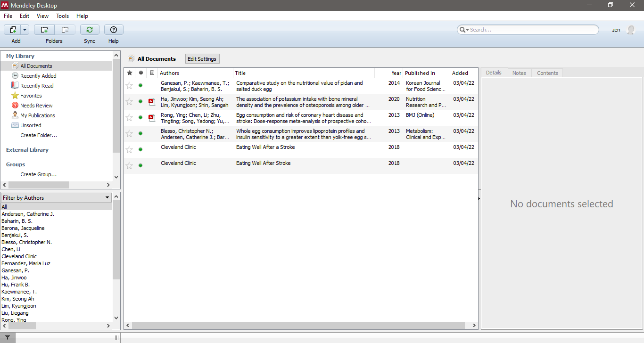Click the create new folder icon
The image size is (644, 343).
point(44,30)
